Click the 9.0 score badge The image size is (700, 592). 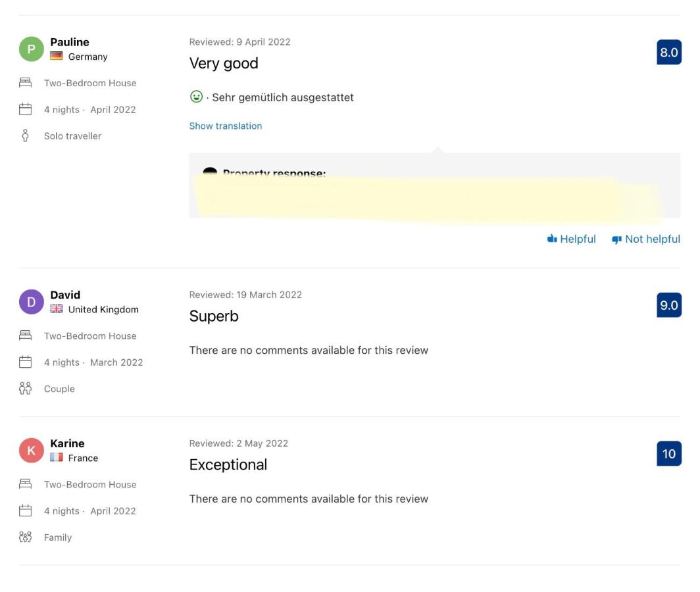click(668, 305)
